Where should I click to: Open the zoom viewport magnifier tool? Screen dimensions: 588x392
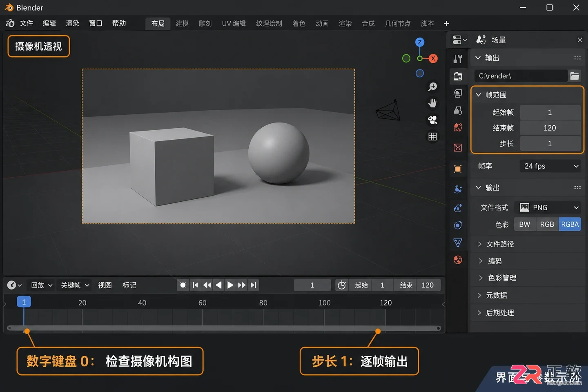point(432,87)
